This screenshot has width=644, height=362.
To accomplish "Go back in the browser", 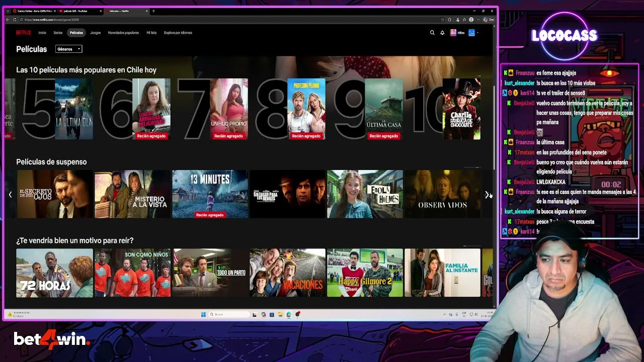I will [8, 20].
